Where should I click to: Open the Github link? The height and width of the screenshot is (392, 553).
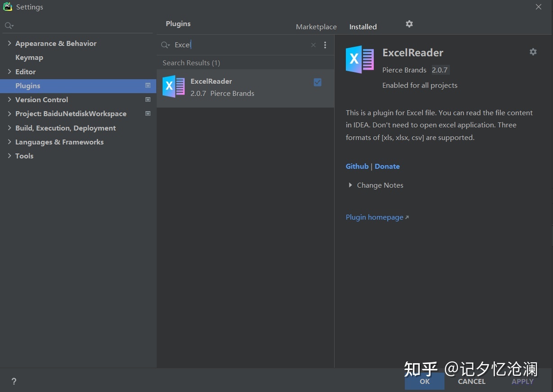coord(357,166)
